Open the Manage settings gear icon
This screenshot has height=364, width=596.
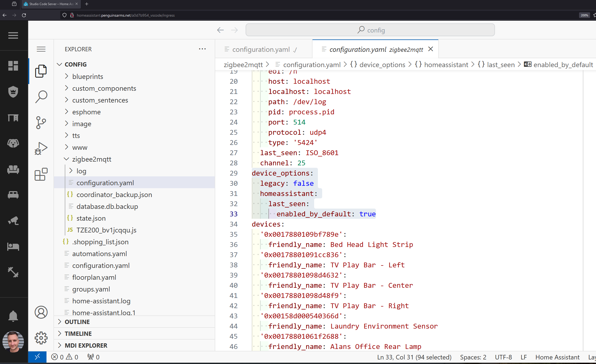click(41, 338)
